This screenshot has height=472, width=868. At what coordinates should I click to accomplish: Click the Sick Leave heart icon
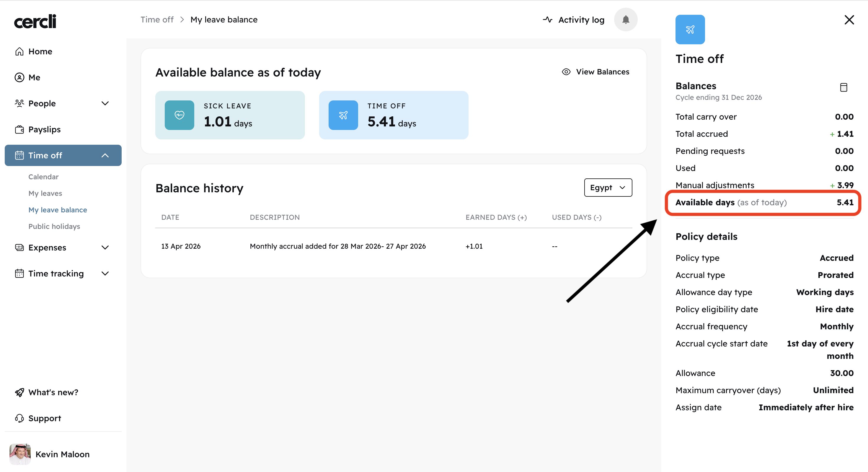coord(179,115)
